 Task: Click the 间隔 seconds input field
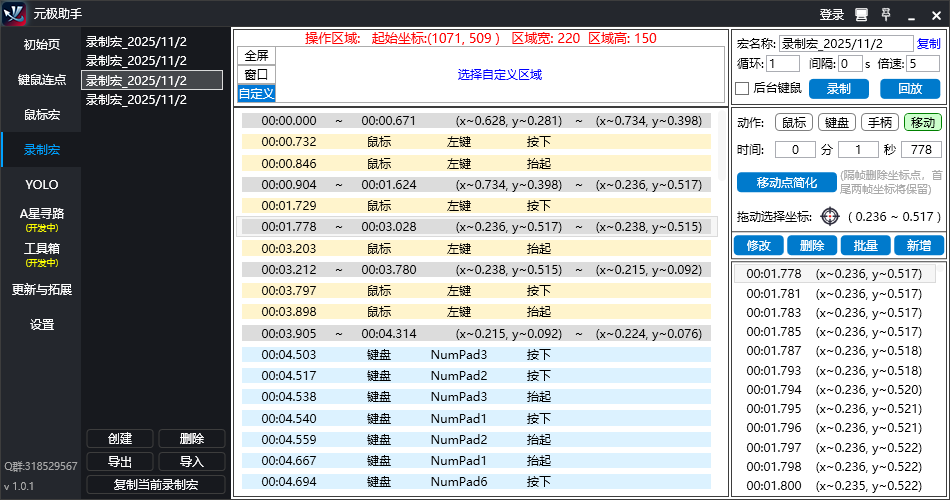(x=850, y=64)
